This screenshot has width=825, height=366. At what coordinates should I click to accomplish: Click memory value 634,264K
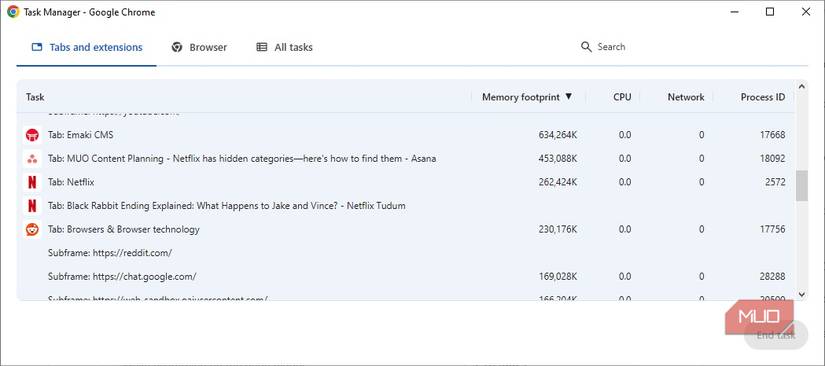click(558, 135)
